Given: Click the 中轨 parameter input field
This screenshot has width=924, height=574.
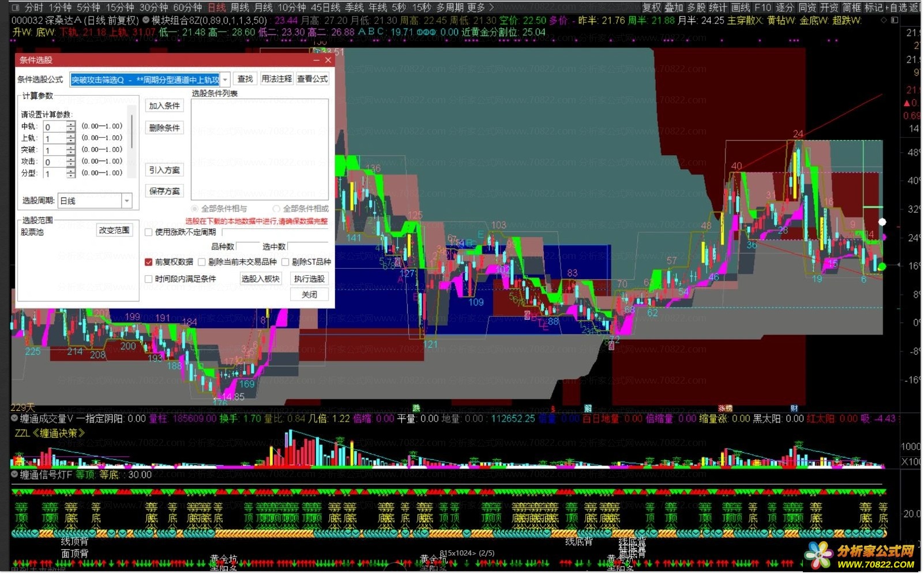Looking at the screenshot, I should point(55,127).
